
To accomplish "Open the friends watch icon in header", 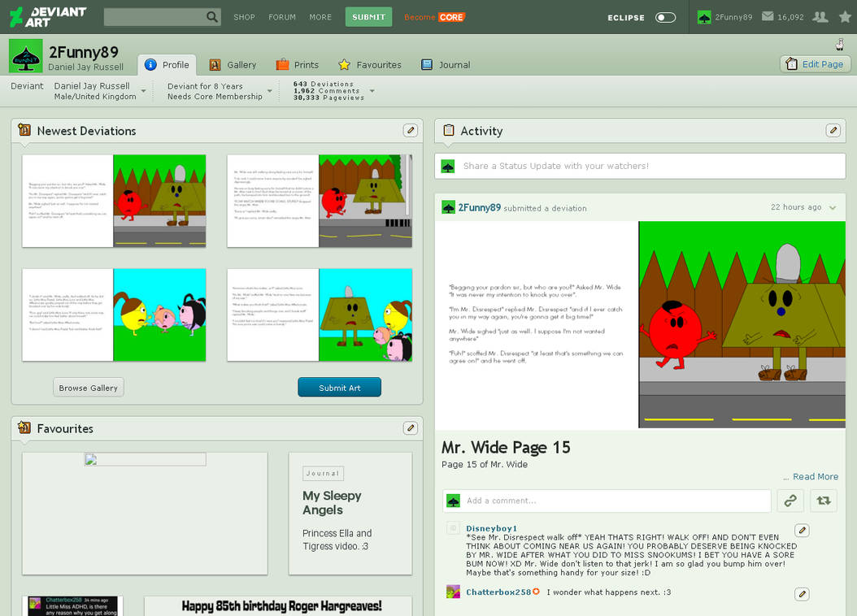I will (820, 17).
